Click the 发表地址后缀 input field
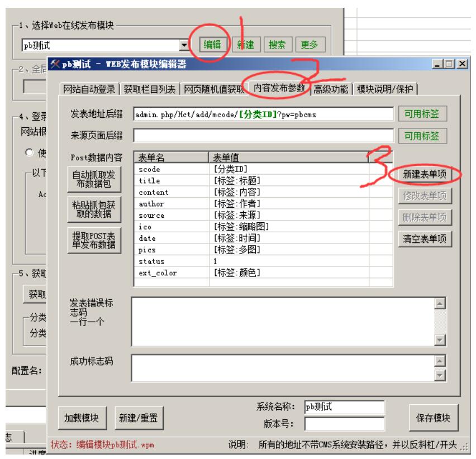The width and height of the screenshot is (476, 459). tap(263, 114)
